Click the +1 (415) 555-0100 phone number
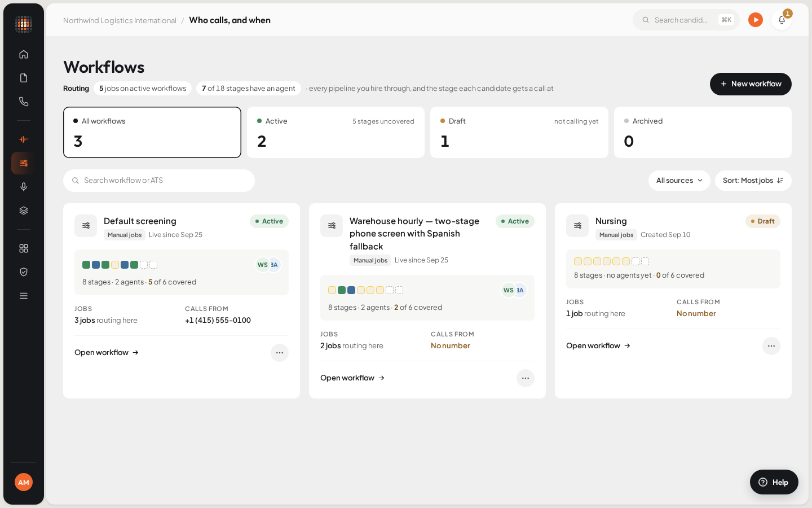The image size is (812, 508). point(218,321)
